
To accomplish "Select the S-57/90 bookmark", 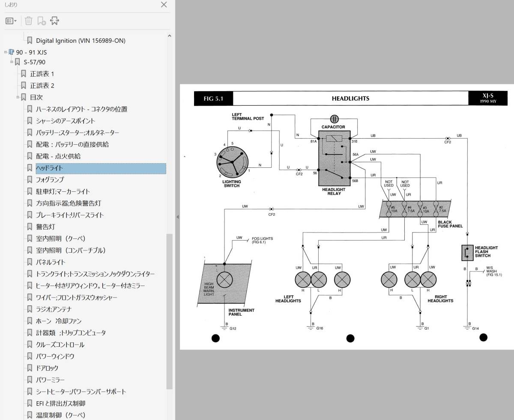I will [x=34, y=62].
